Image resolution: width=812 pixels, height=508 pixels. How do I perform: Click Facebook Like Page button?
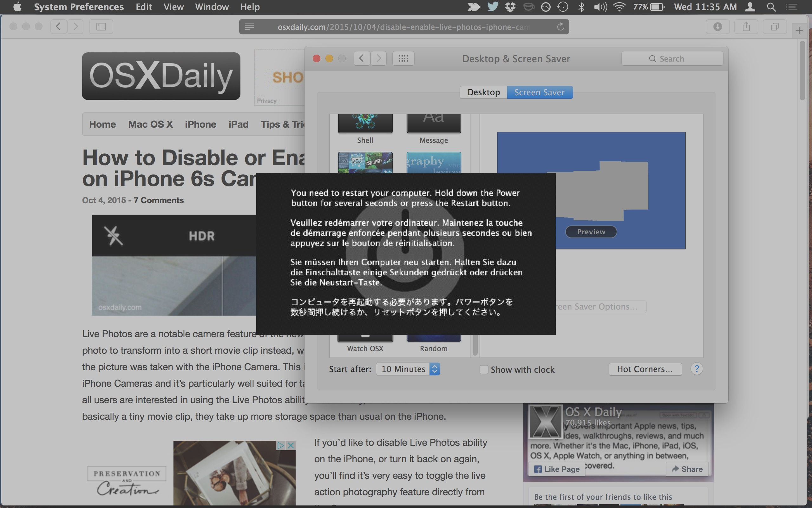(x=557, y=469)
